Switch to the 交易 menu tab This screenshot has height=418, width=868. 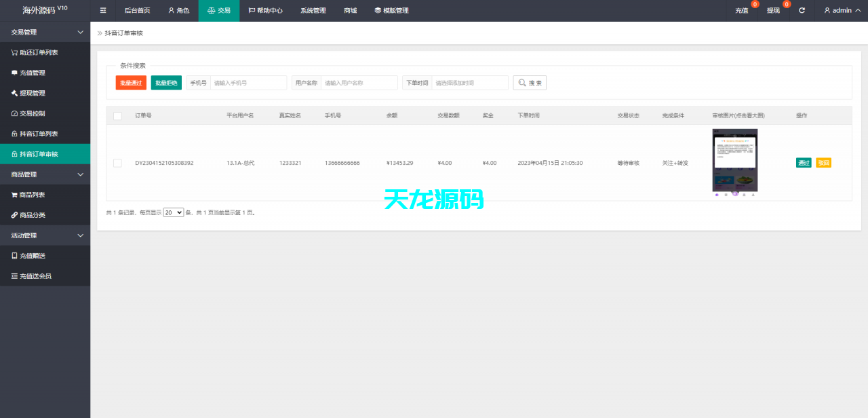pos(218,10)
